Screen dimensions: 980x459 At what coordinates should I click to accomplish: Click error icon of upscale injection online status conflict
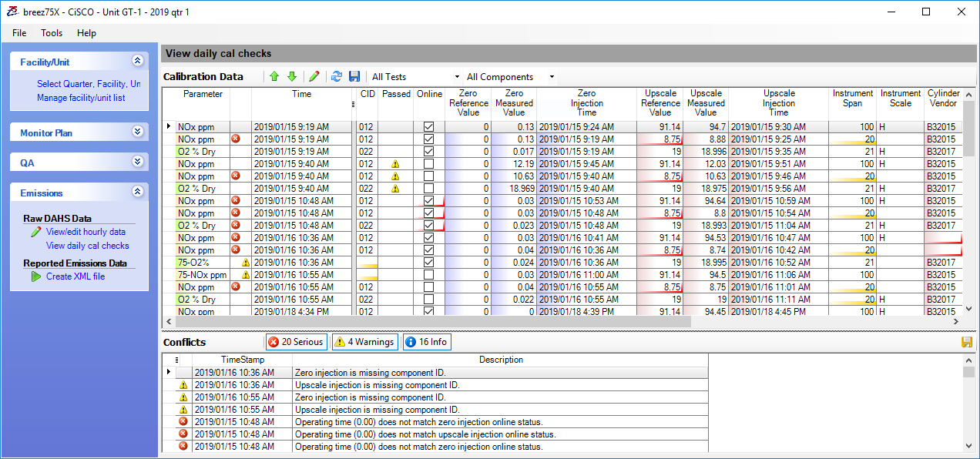coord(183,434)
